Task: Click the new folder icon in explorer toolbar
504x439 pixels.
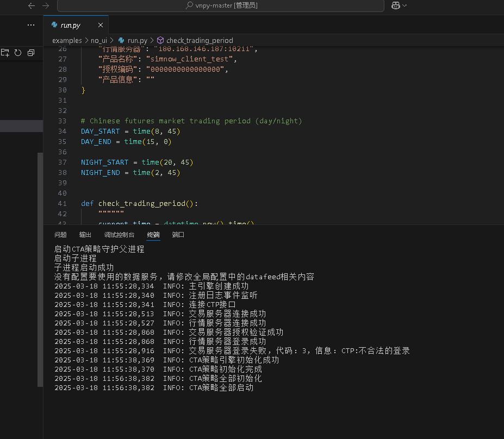Action: [x=5, y=53]
